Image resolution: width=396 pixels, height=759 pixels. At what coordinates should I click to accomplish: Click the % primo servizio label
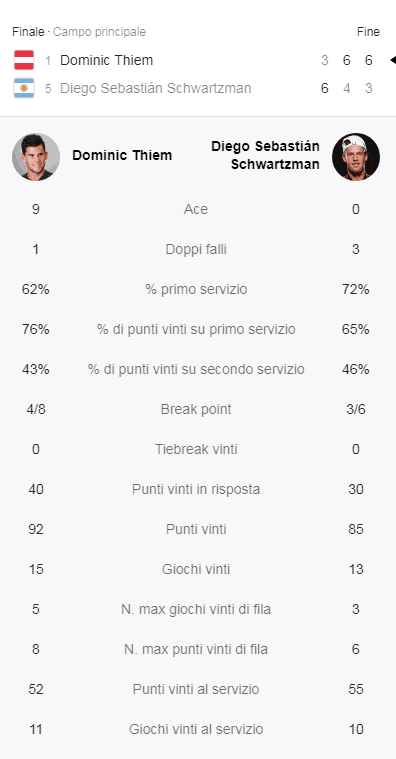tap(196, 289)
